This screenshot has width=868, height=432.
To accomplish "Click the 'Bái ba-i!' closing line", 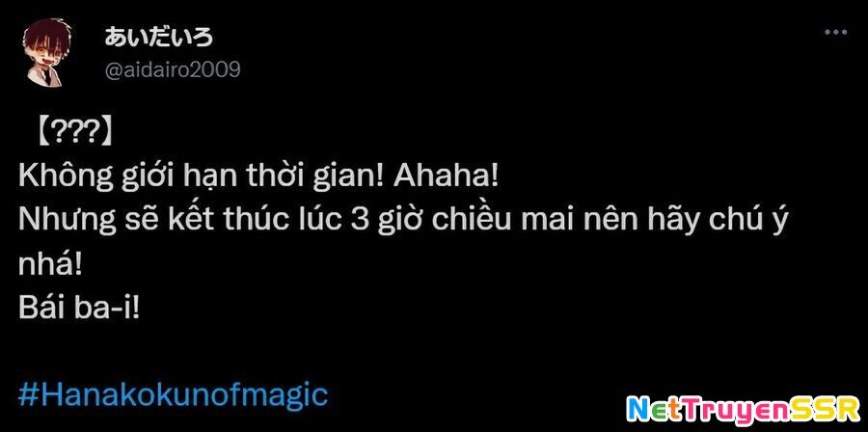I will pyautogui.click(x=79, y=309).
